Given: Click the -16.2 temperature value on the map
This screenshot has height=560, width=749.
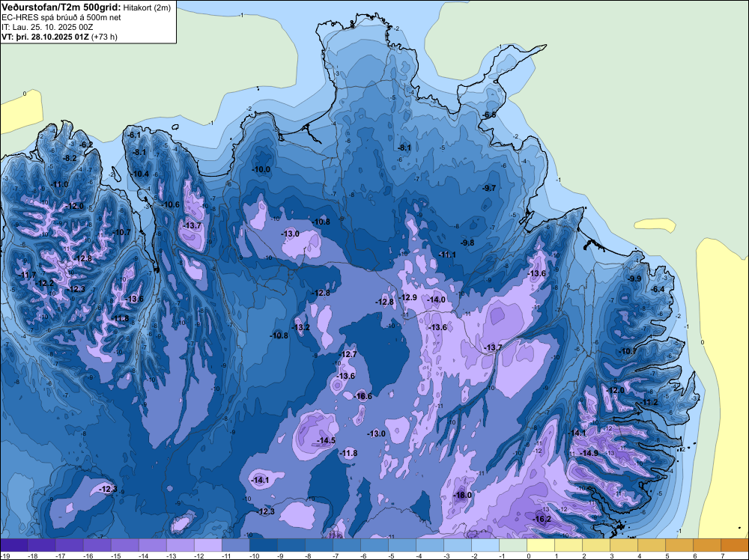Looking at the screenshot, I should (x=542, y=520).
